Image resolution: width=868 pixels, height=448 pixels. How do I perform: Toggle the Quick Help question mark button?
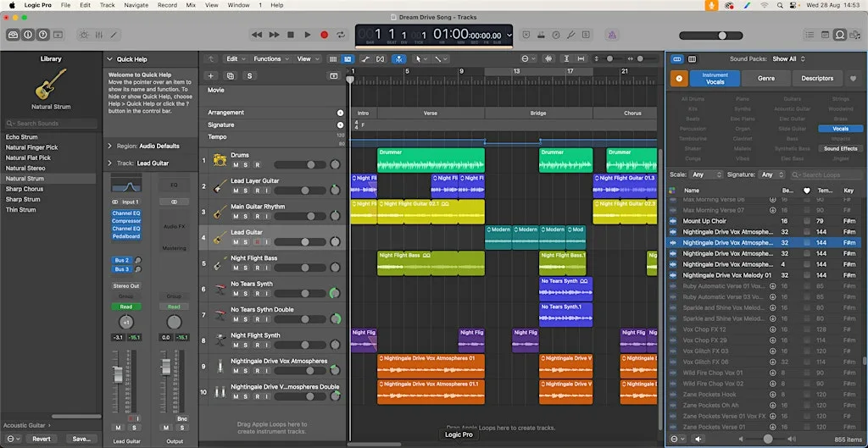(x=42, y=35)
